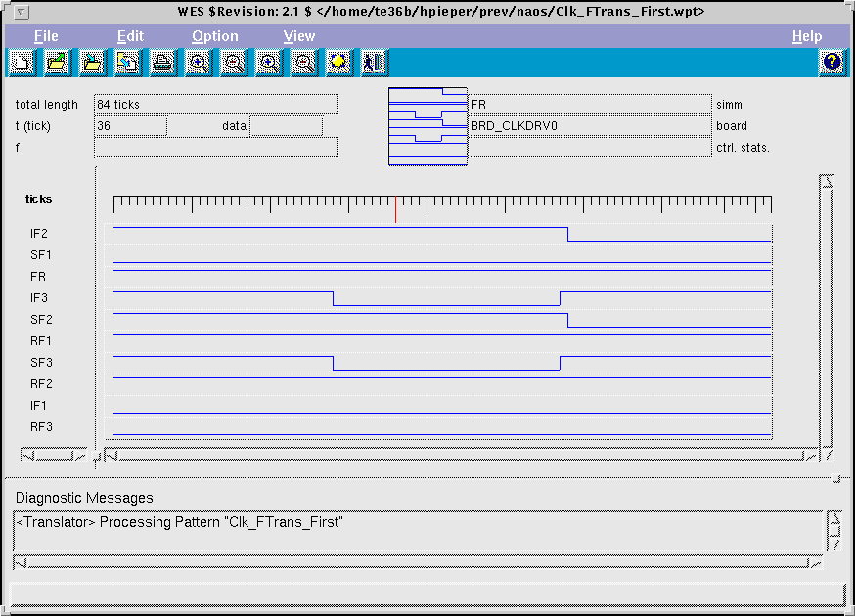This screenshot has width=855, height=616.
Task: Click the BRD_CLKDRV0 board field
Action: [x=589, y=126]
